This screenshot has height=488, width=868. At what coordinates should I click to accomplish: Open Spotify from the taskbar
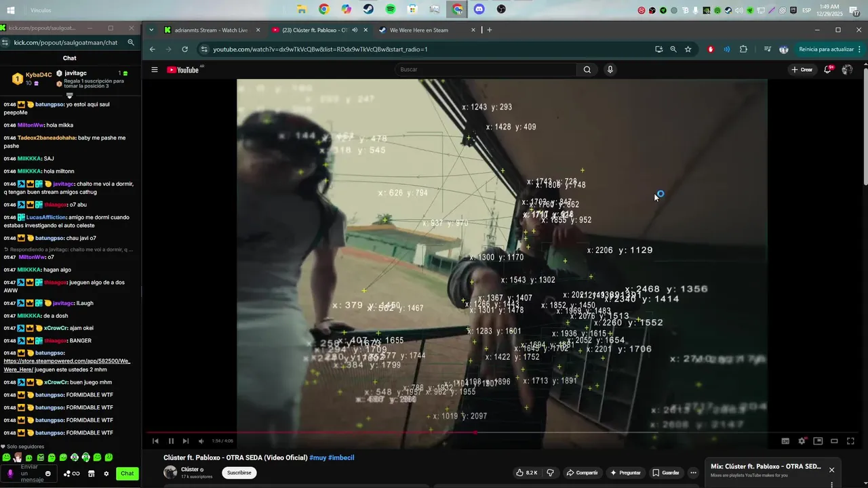[391, 9]
